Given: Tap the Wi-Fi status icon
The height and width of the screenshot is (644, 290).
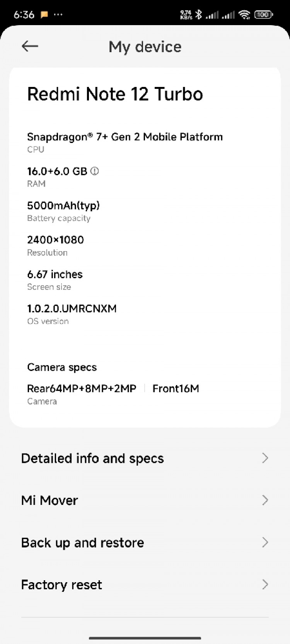Looking at the screenshot, I should point(244,15).
